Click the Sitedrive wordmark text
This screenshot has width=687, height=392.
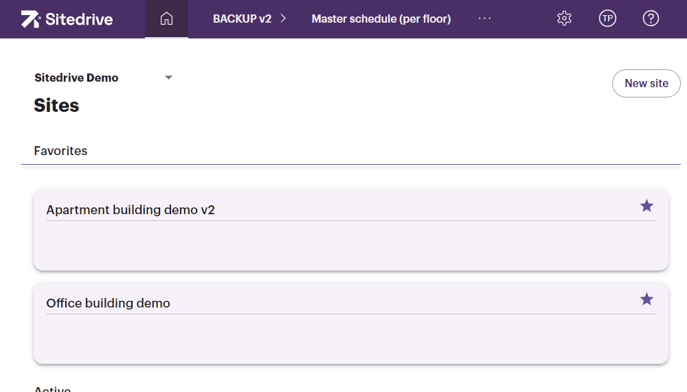[79, 19]
